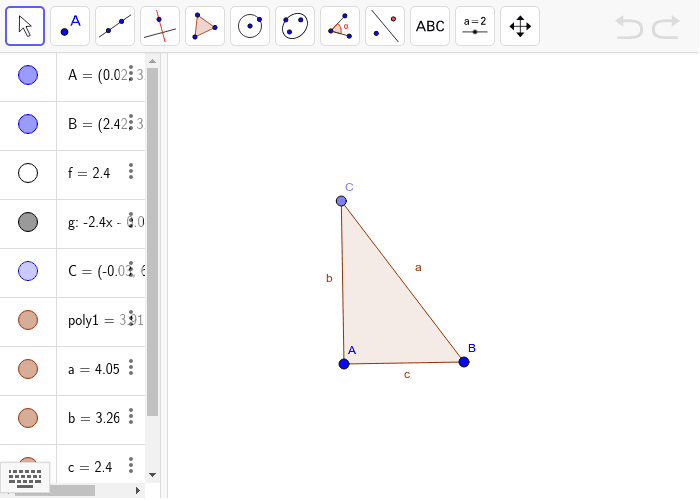700x500 pixels.
Task: Click the algebra scrollbar down arrow
Action: click(x=152, y=475)
